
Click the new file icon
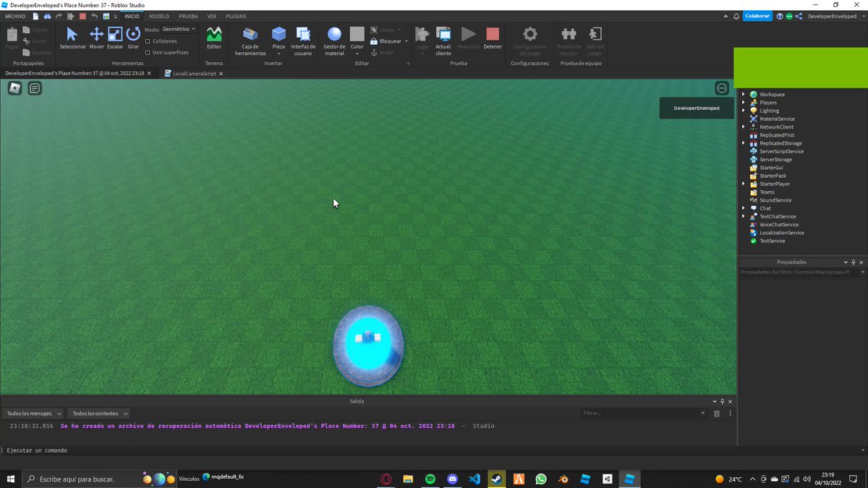tap(35, 16)
